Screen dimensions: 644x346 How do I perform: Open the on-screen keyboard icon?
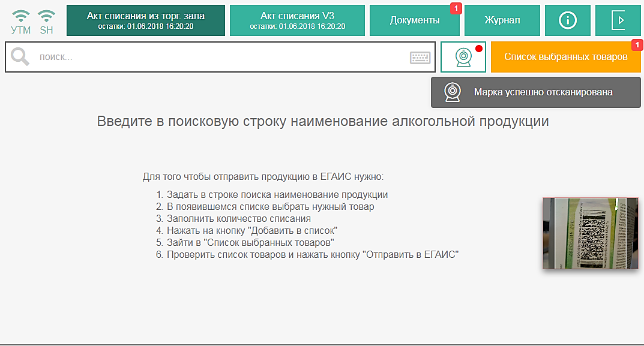pos(420,58)
